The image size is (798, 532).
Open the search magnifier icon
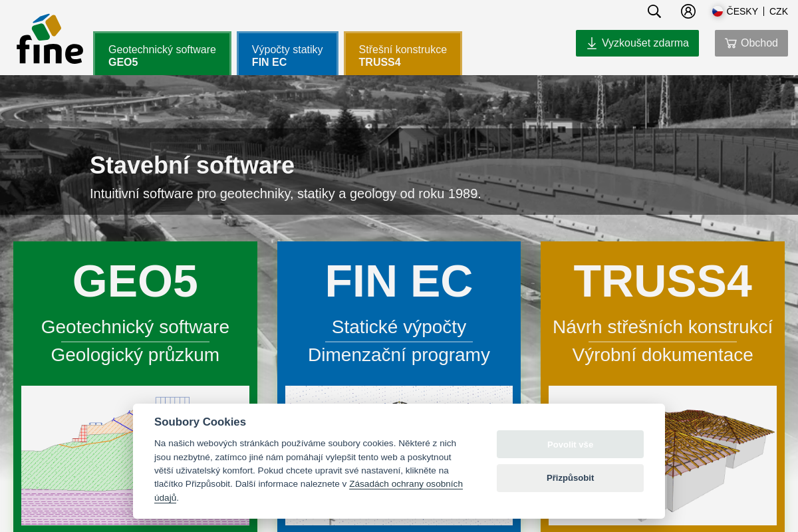[x=654, y=11]
